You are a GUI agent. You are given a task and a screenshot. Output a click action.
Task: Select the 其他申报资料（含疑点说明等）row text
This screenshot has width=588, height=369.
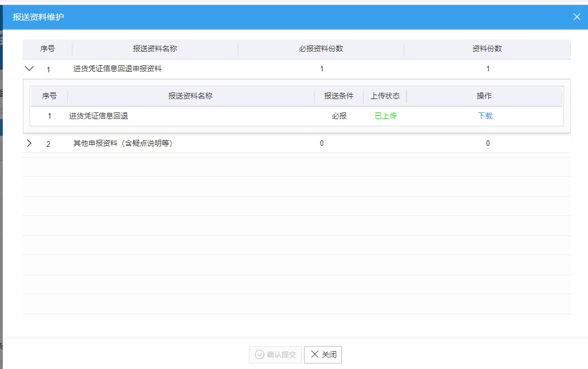click(122, 143)
